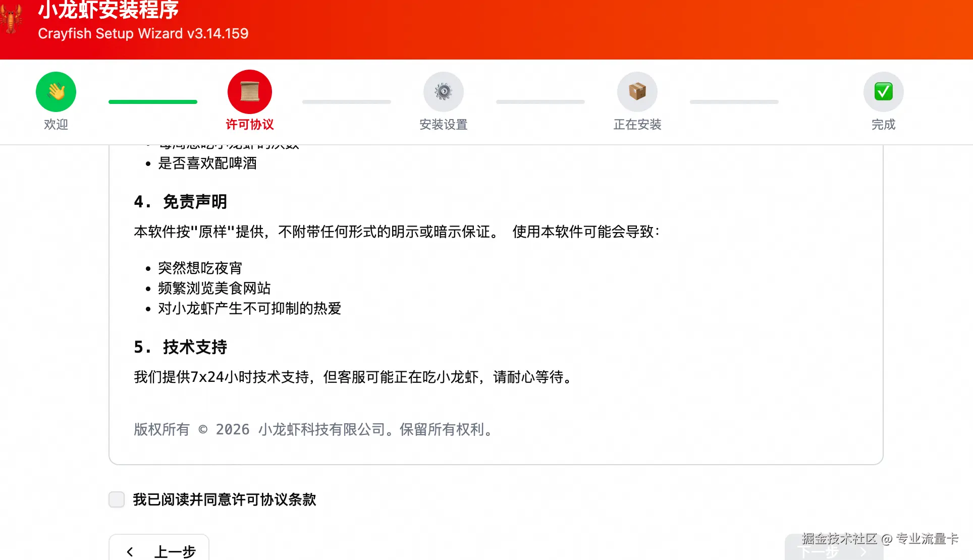
Task: Click the 许可协议 step label in red
Action: (x=249, y=124)
